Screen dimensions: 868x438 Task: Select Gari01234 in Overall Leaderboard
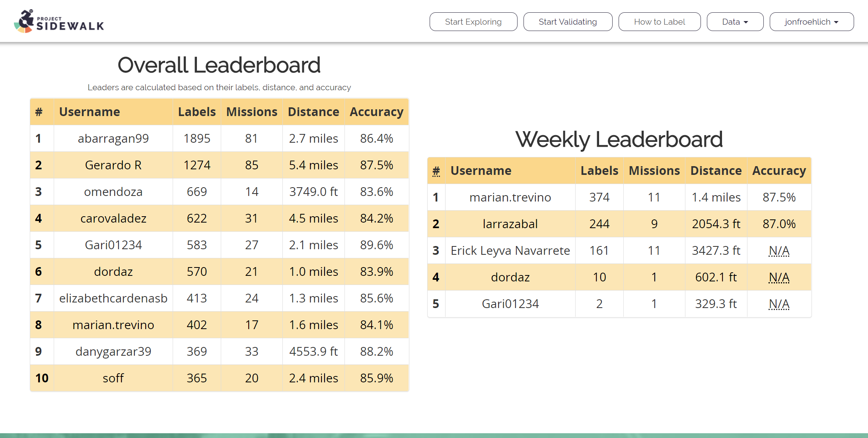coord(113,245)
